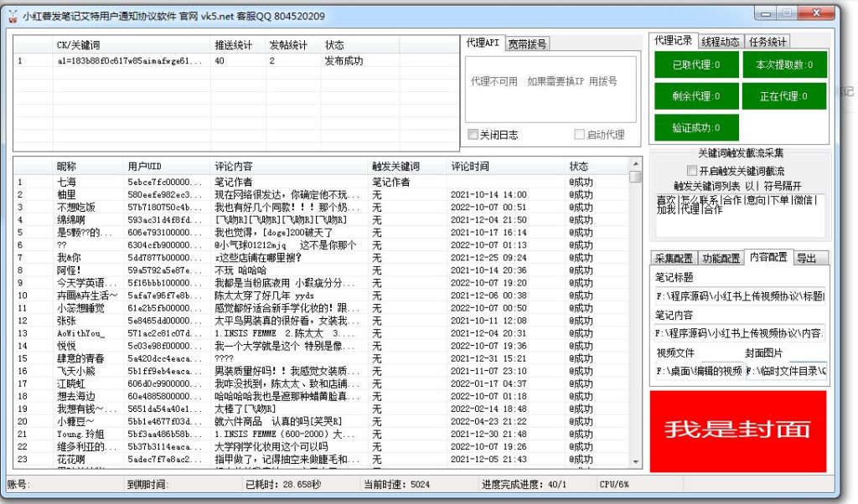
Task: Click the app icon in the title bar
Action: (x=12, y=16)
